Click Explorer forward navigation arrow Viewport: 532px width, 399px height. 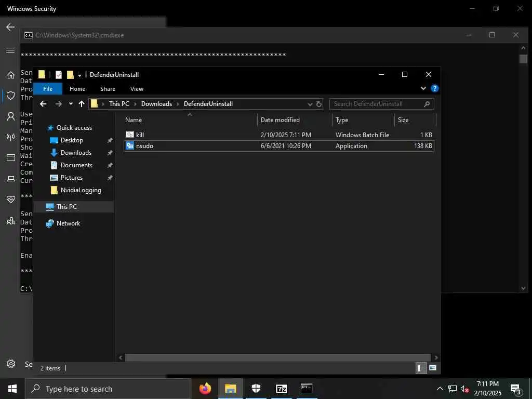click(x=59, y=104)
